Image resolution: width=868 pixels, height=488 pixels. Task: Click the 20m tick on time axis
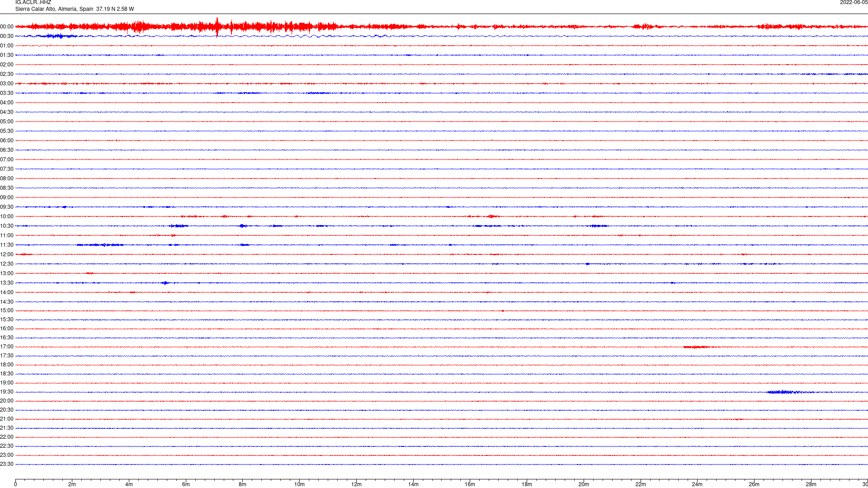pos(584,484)
